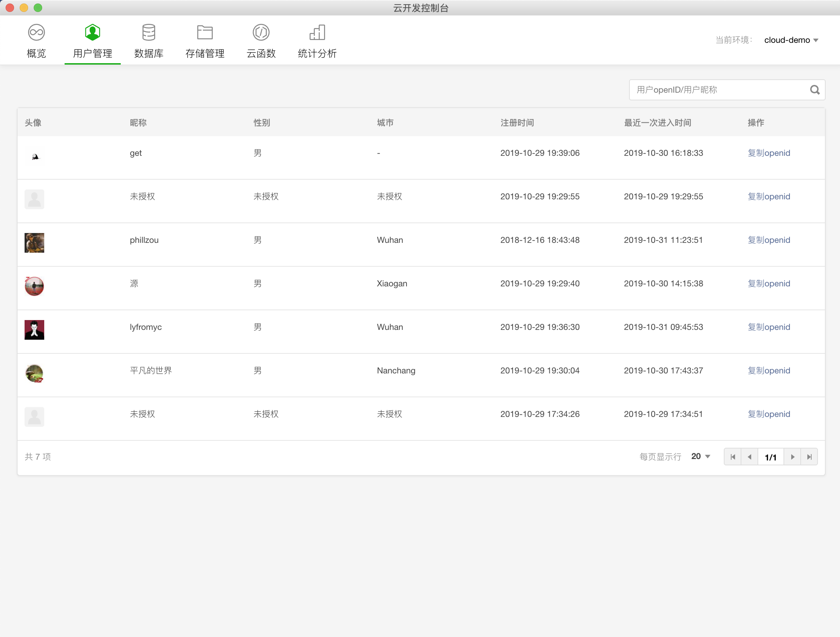Image resolution: width=840 pixels, height=637 pixels.
Task: Open the 概览 overview icon
Action: point(37,33)
